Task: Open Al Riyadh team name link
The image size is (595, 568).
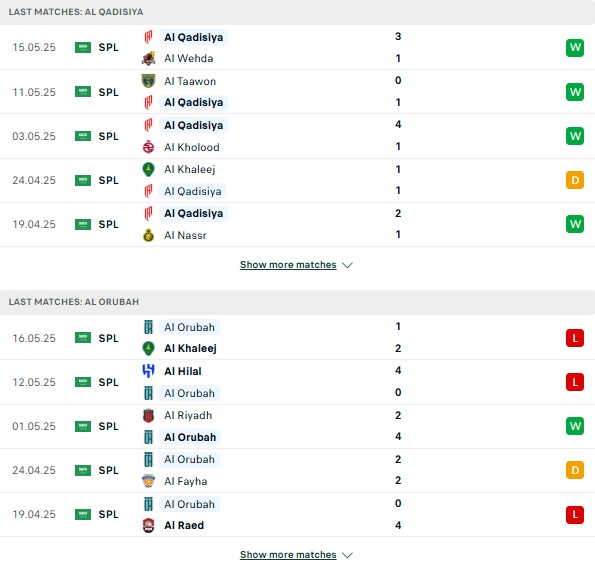Action: (x=188, y=415)
